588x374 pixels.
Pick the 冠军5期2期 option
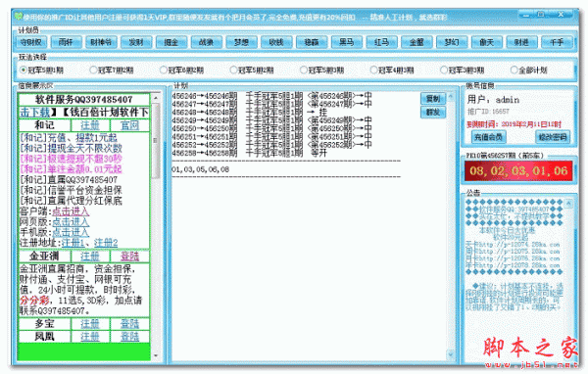point(252,70)
